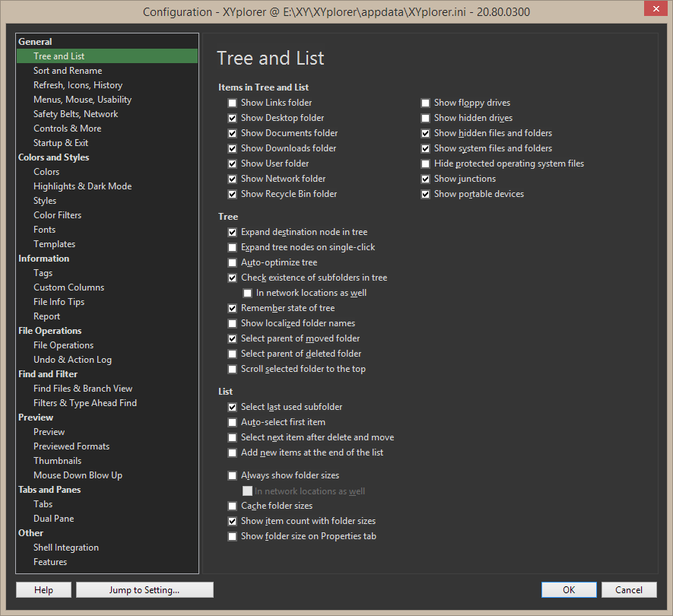Disable Show item count with folder sizes
The image size is (673, 616).
point(232,521)
